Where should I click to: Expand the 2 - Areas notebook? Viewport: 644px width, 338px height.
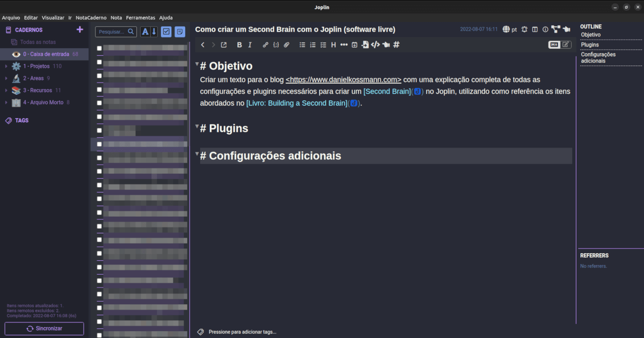click(x=6, y=78)
